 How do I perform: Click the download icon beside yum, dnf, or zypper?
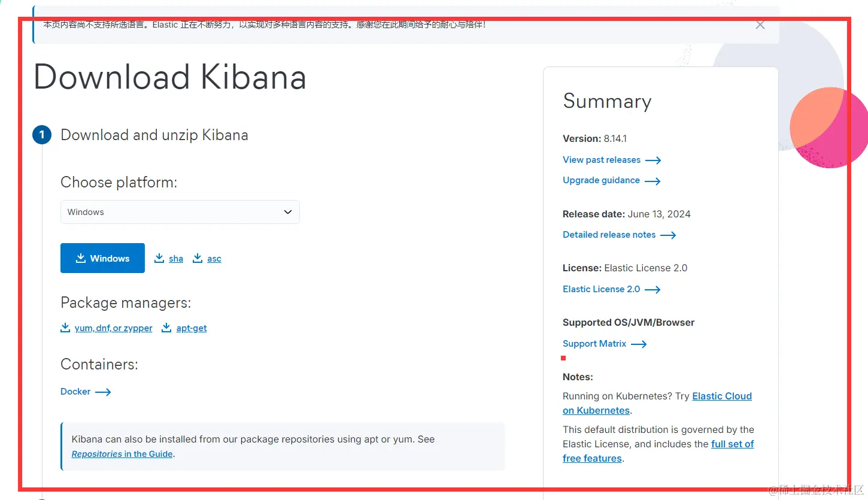point(65,328)
